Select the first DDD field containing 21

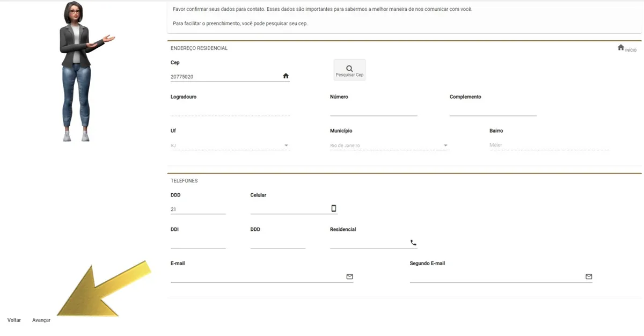(197, 209)
